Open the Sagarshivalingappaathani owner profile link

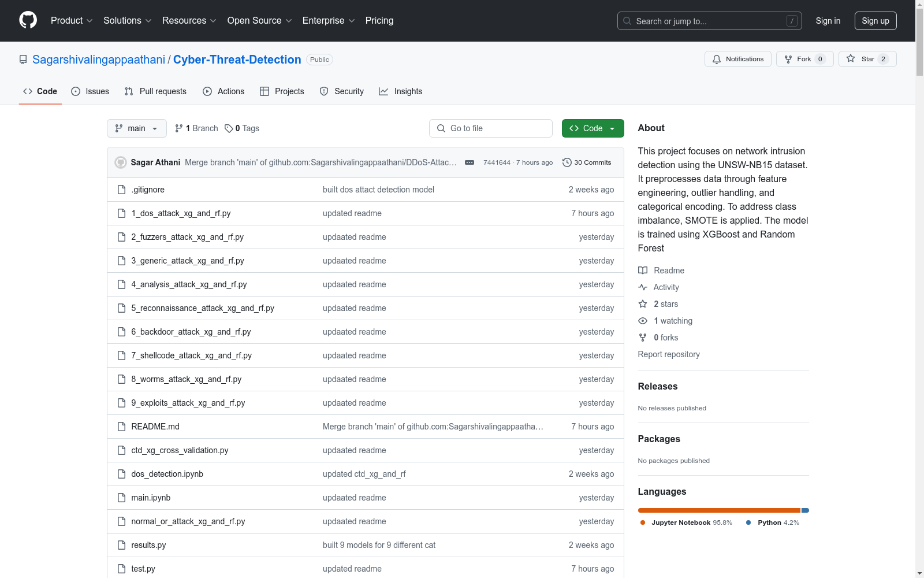point(99,60)
